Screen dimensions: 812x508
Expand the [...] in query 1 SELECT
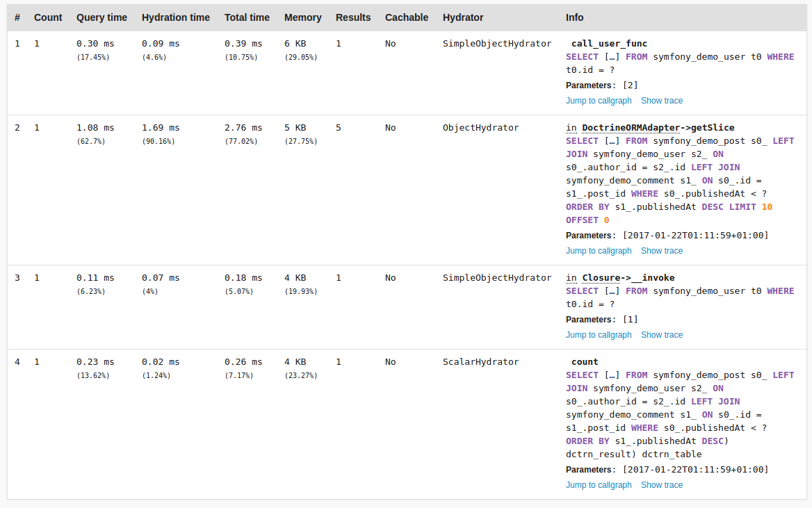[x=612, y=57]
